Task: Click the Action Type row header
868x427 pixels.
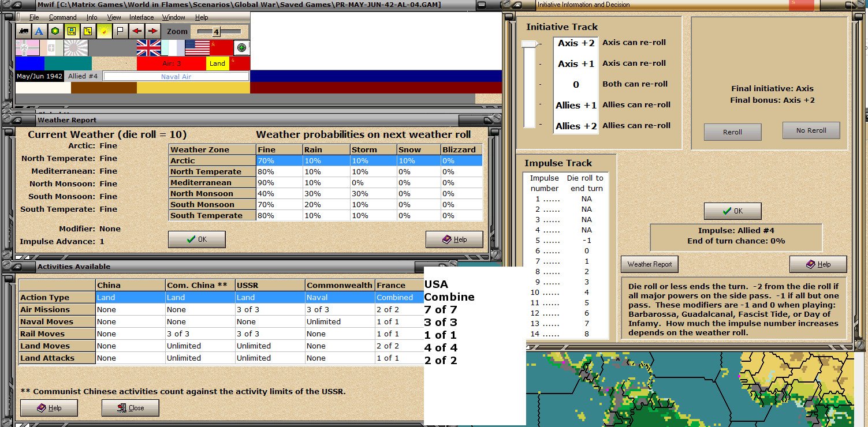Action: [57, 297]
